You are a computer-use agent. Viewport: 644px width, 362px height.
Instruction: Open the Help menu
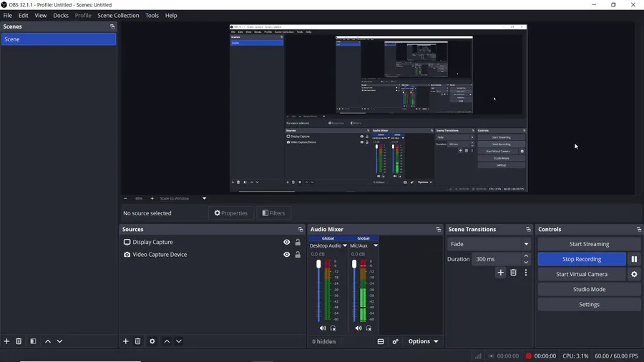[171, 15]
